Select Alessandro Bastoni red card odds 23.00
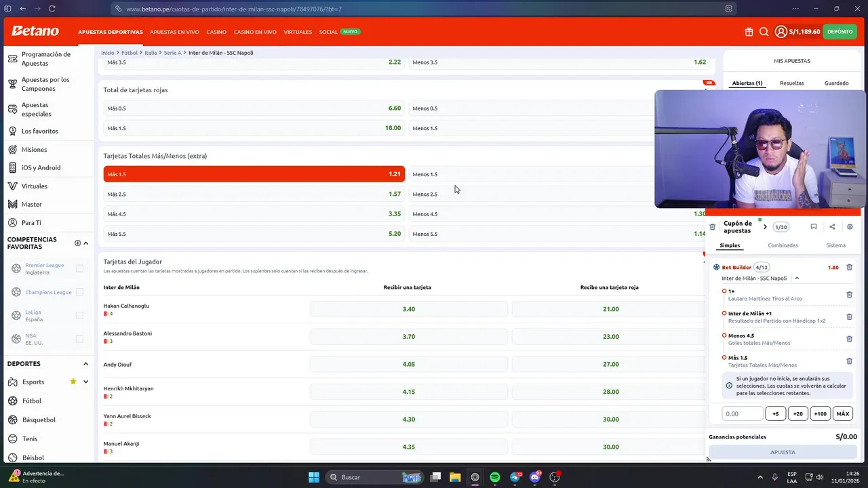This screenshot has height=488, width=868. pos(610,337)
